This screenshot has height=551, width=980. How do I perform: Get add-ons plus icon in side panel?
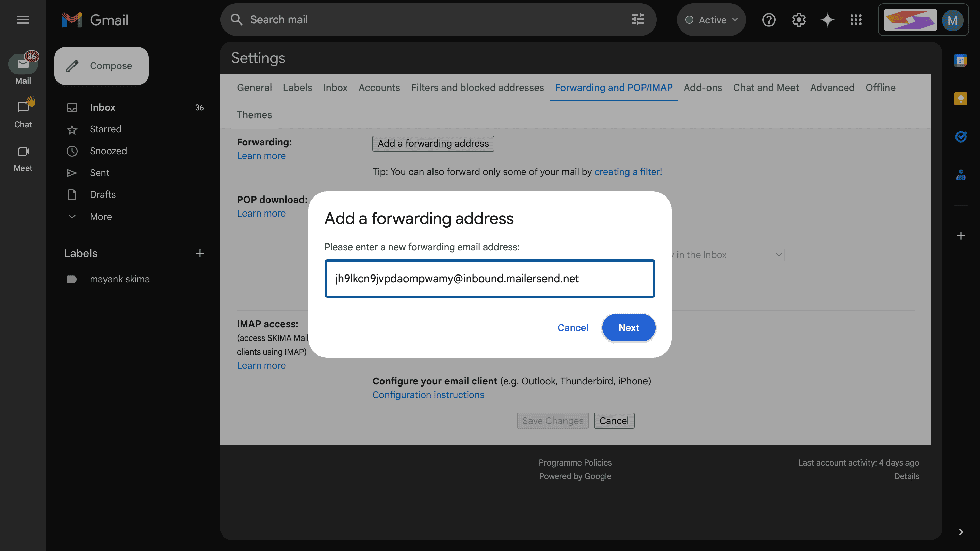(961, 236)
